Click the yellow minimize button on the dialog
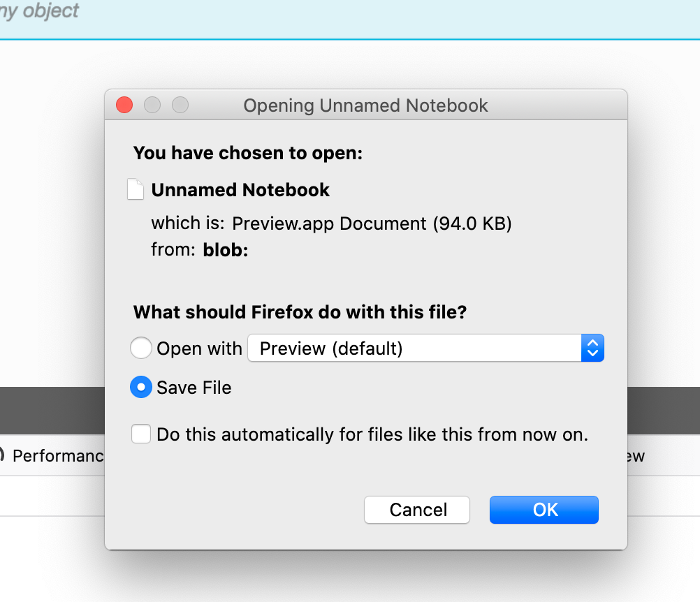 (152, 105)
